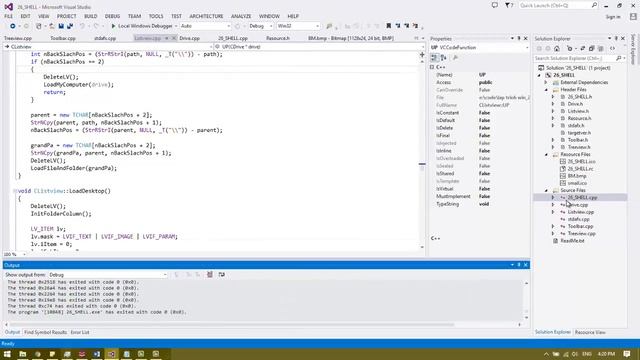Click the Save icon in the toolbar
The width and height of the screenshot is (640, 360).
61,26
